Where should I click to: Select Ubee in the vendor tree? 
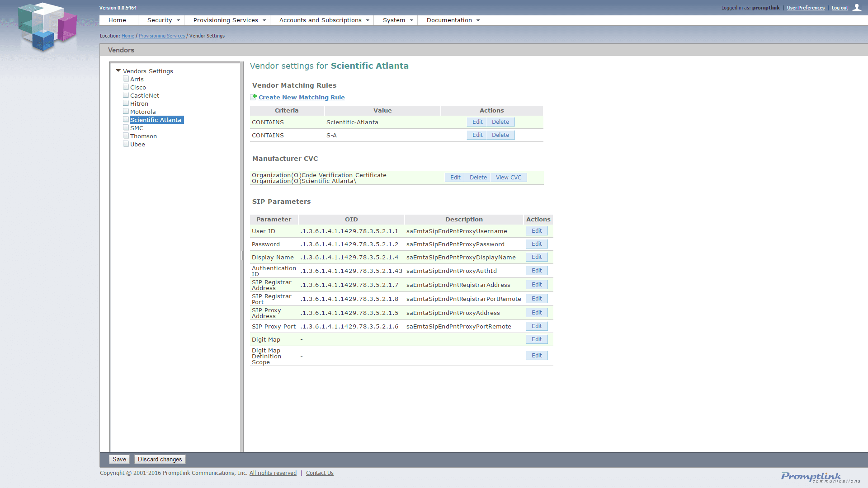pos(137,144)
